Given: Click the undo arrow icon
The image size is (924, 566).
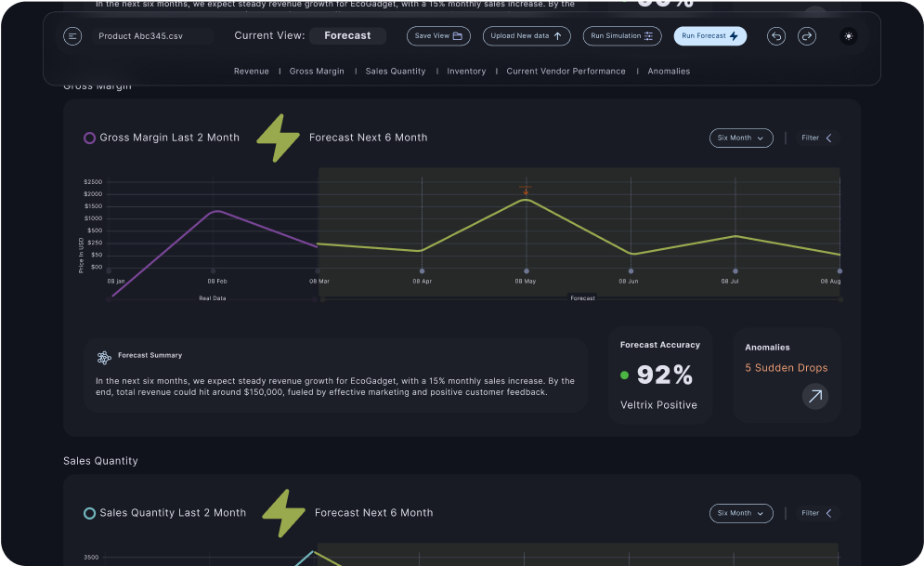Looking at the screenshot, I should pyautogui.click(x=776, y=36).
